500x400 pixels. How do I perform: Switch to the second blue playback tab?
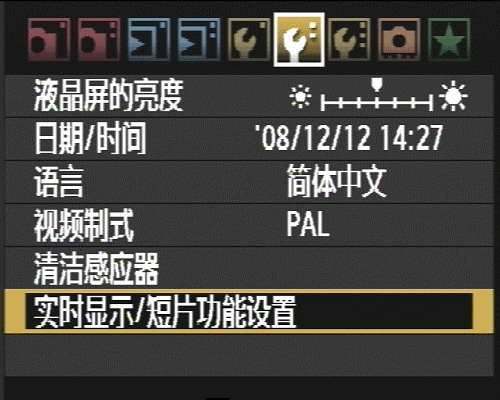199,40
